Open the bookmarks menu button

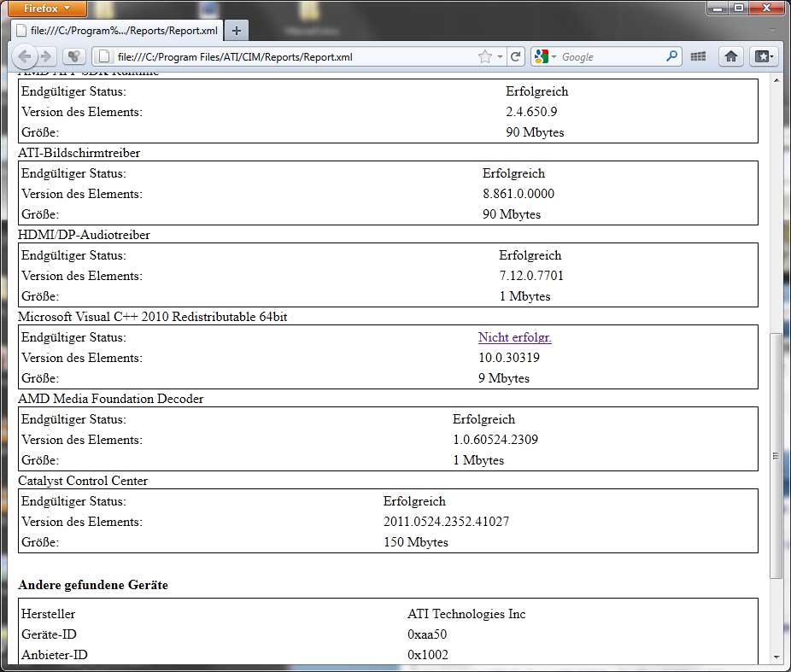pyautogui.click(x=764, y=56)
